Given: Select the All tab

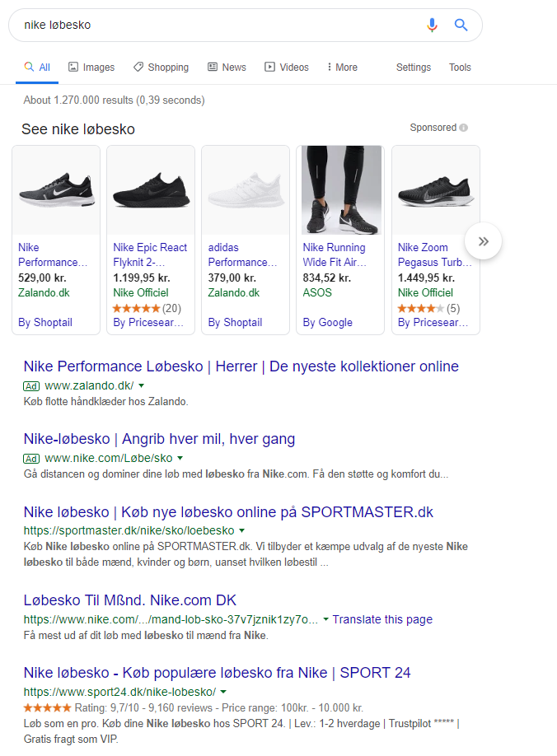Looking at the screenshot, I should (37, 67).
